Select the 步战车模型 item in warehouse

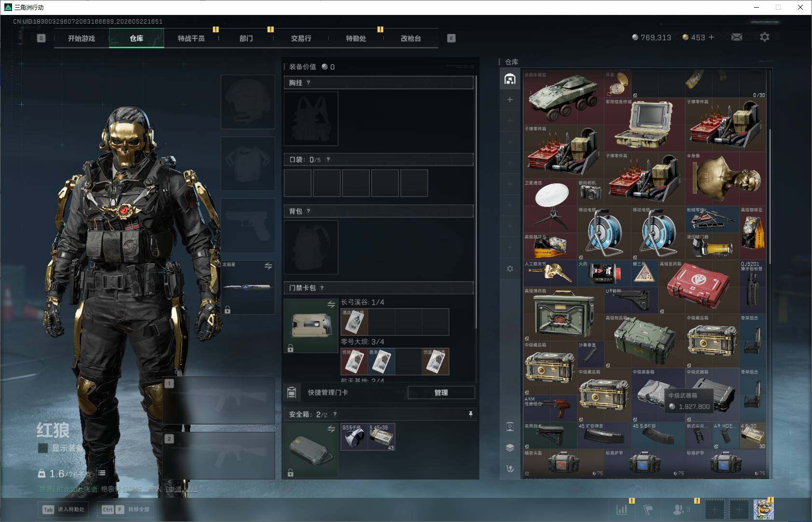[563, 98]
